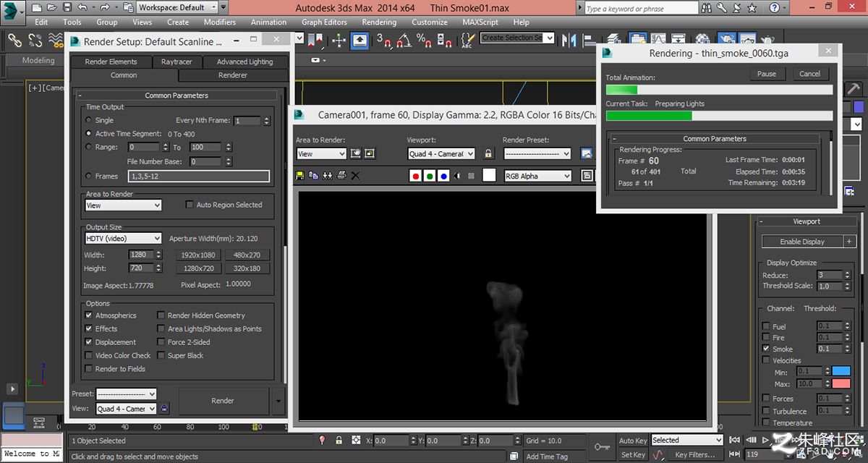Pause the rendering in progress dialog
868x463 pixels.
[767, 74]
